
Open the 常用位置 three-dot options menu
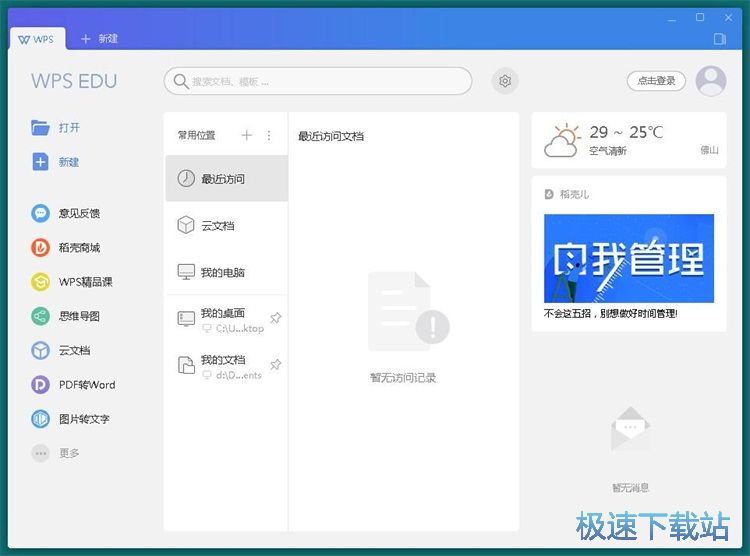tap(269, 135)
